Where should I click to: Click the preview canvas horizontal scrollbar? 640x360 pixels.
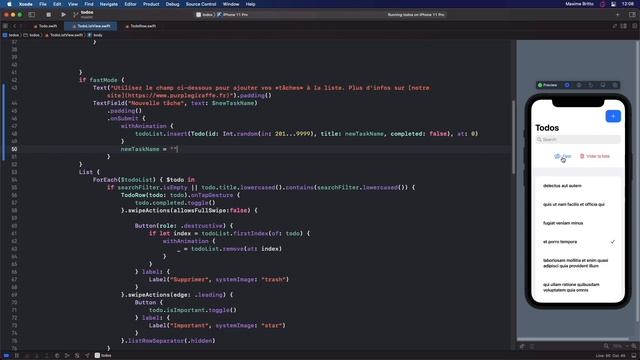point(573,339)
